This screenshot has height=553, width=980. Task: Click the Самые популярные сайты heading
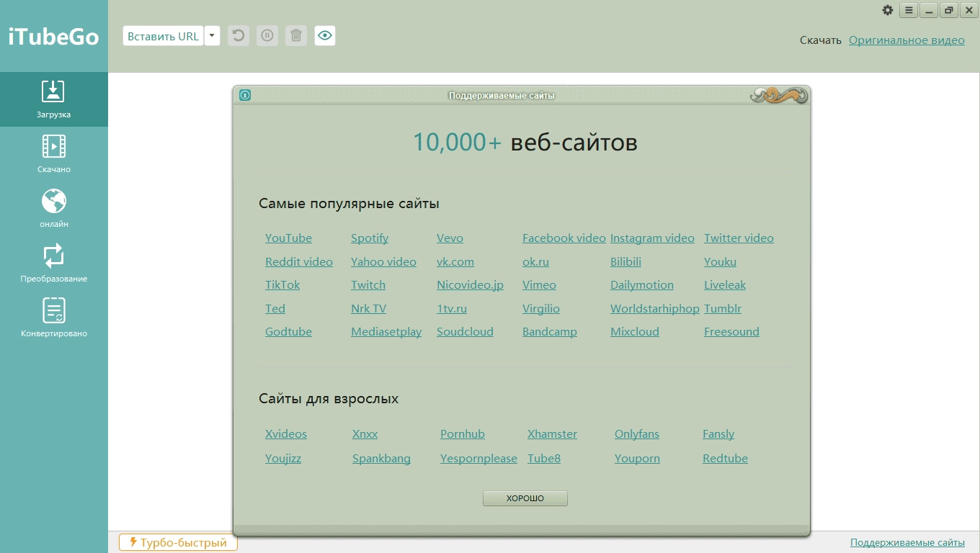pos(349,204)
